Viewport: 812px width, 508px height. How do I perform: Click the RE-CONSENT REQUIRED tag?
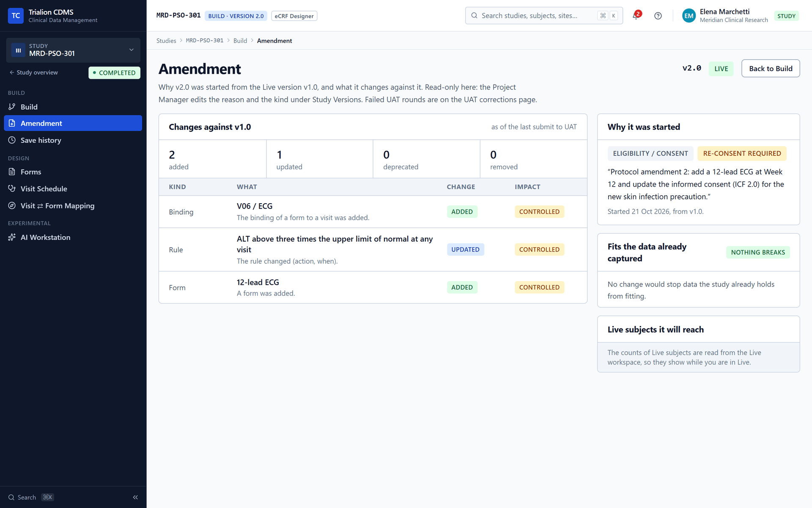pyautogui.click(x=742, y=154)
